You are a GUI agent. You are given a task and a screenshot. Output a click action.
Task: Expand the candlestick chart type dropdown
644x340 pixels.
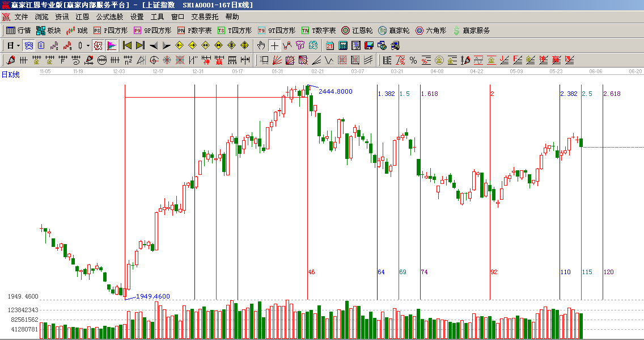pyautogui.click(x=88, y=45)
